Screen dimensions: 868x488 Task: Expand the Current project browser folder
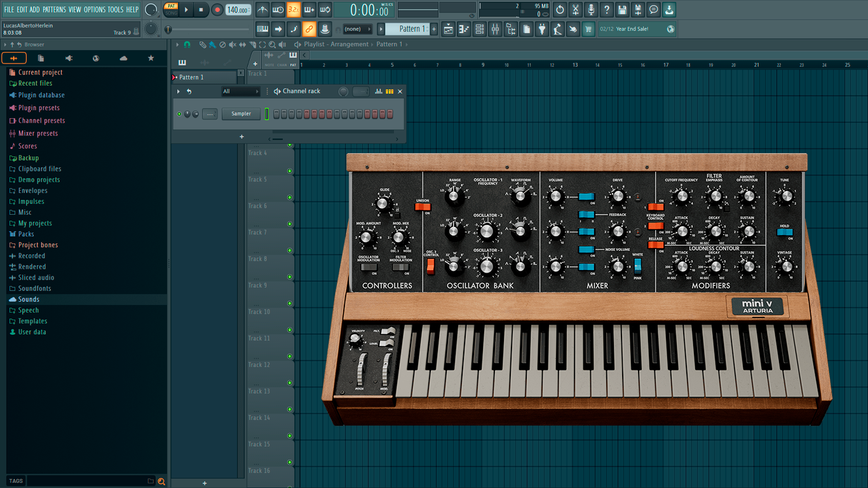[x=40, y=72]
